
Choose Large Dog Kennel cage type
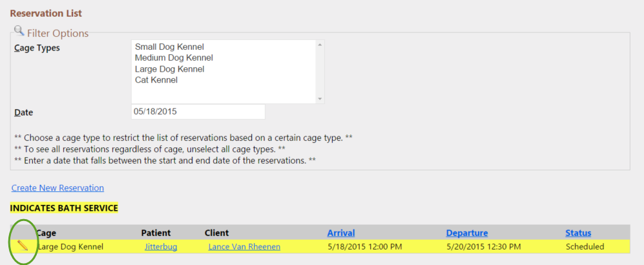169,69
